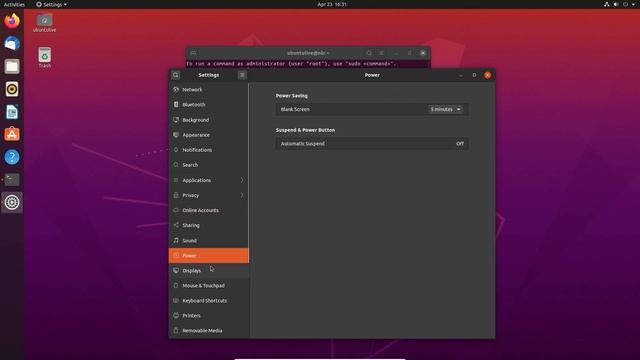Select Power in the sidebar
Viewport: 640px width, 360px height.
(209, 256)
